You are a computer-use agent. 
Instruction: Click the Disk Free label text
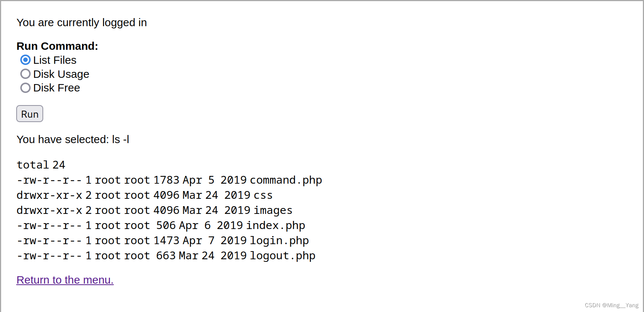[x=56, y=88]
